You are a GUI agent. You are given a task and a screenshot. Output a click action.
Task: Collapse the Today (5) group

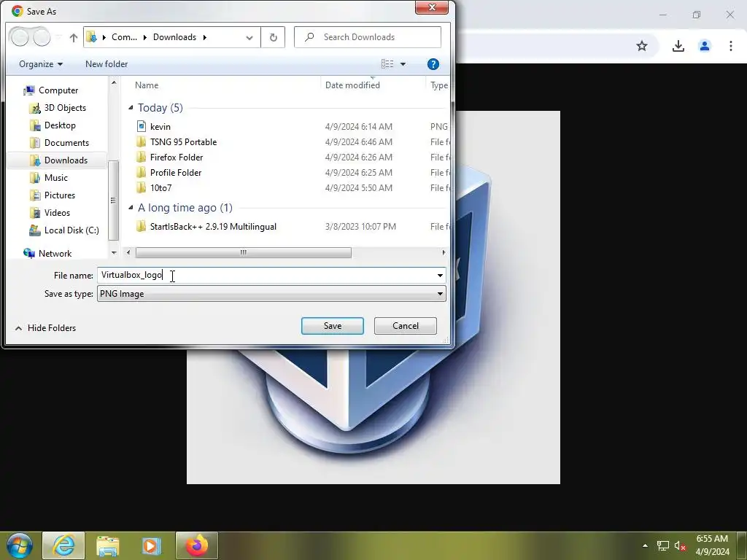(x=131, y=108)
